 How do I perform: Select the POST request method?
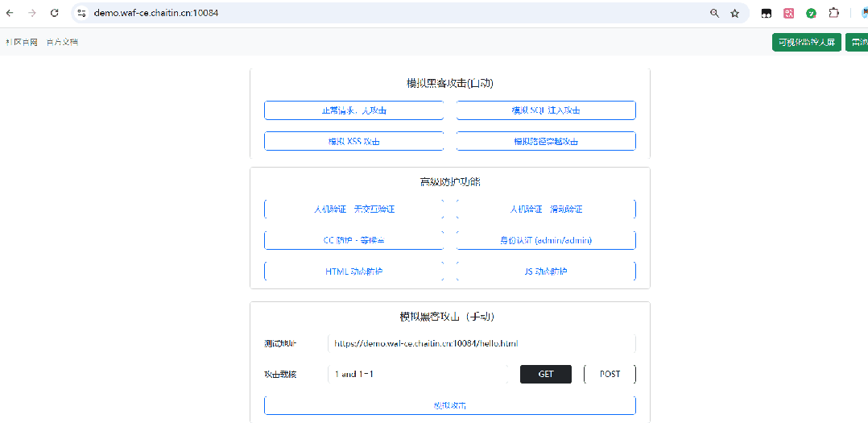coord(610,375)
